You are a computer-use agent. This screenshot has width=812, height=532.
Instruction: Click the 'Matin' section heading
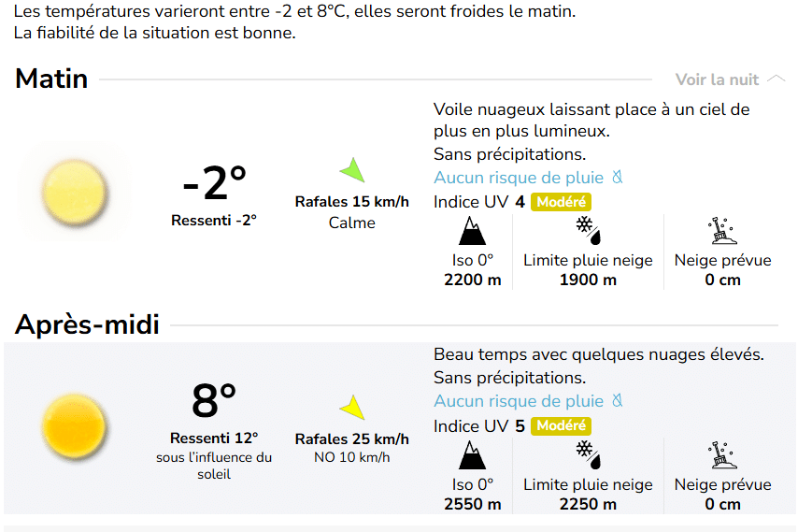pyautogui.click(x=51, y=79)
